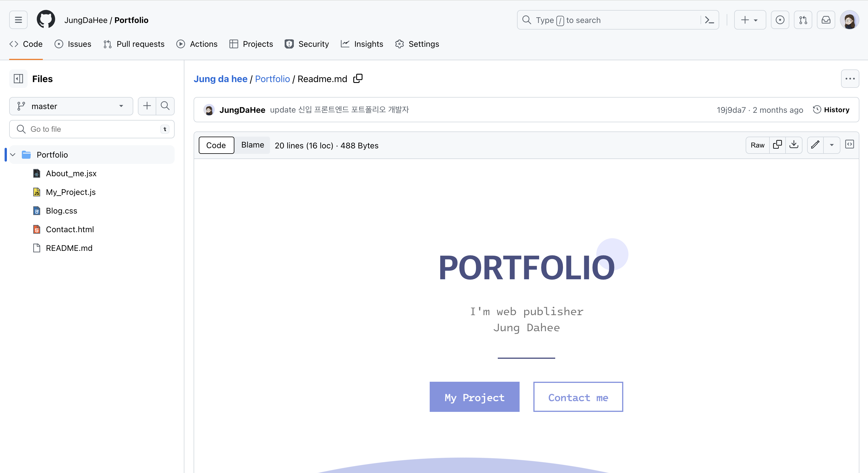Select the Code view toggle
Image resolution: width=868 pixels, height=473 pixels.
coord(216,146)
